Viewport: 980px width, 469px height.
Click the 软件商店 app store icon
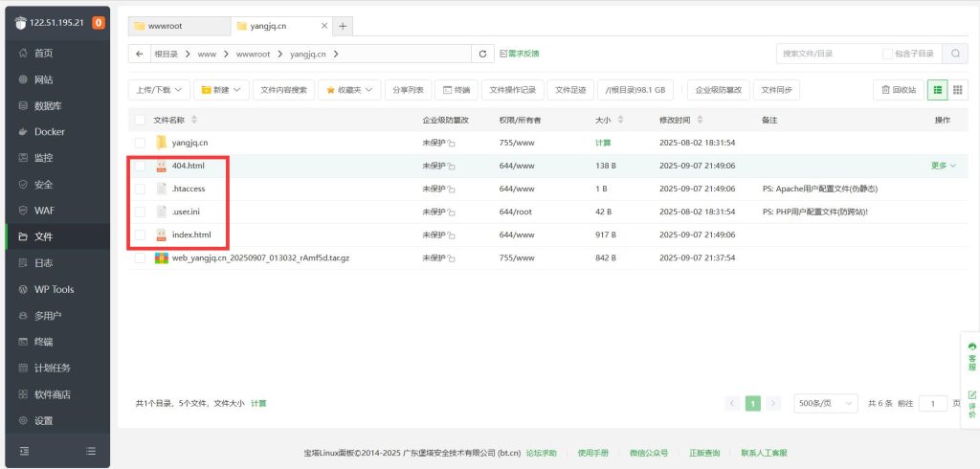click(x=23, y=394)
